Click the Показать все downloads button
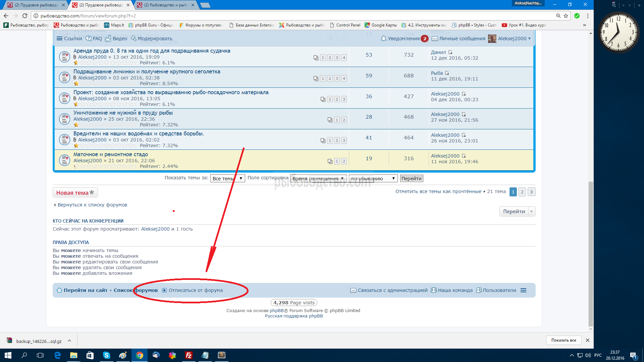The image size is (644, 362). (563, 340)
